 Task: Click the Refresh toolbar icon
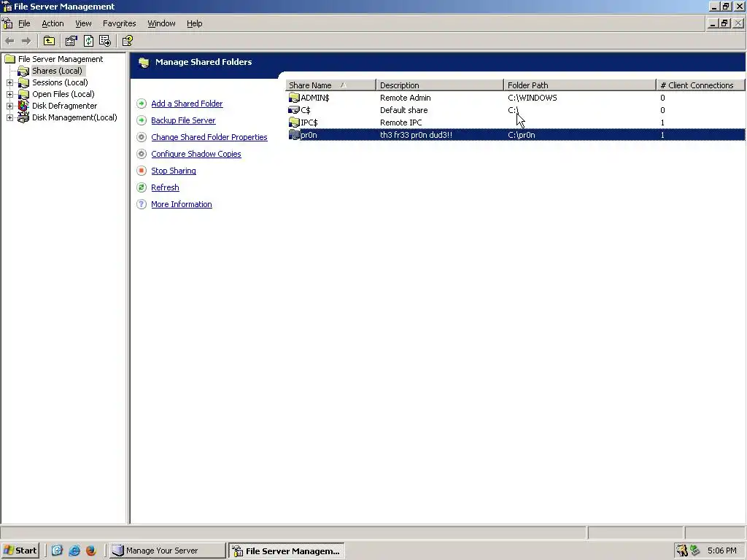coord(88,41)
